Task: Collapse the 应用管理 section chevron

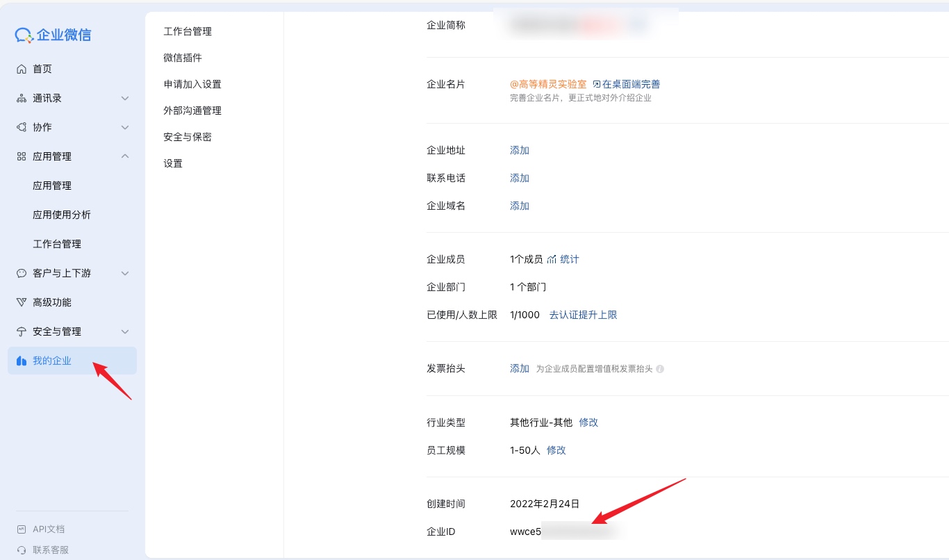Action: [x=125, y=156]
